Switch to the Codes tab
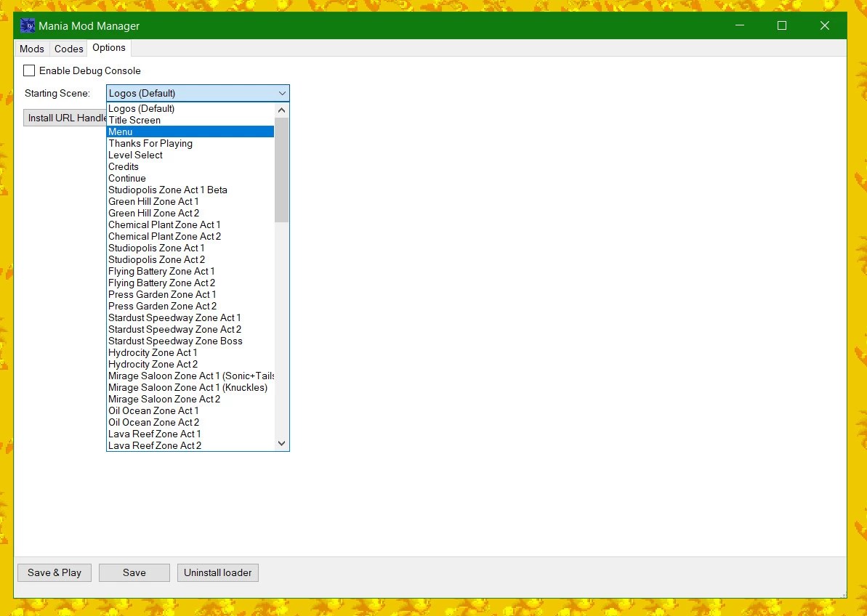This screenshot has height=616, width=867. (68, 49)
